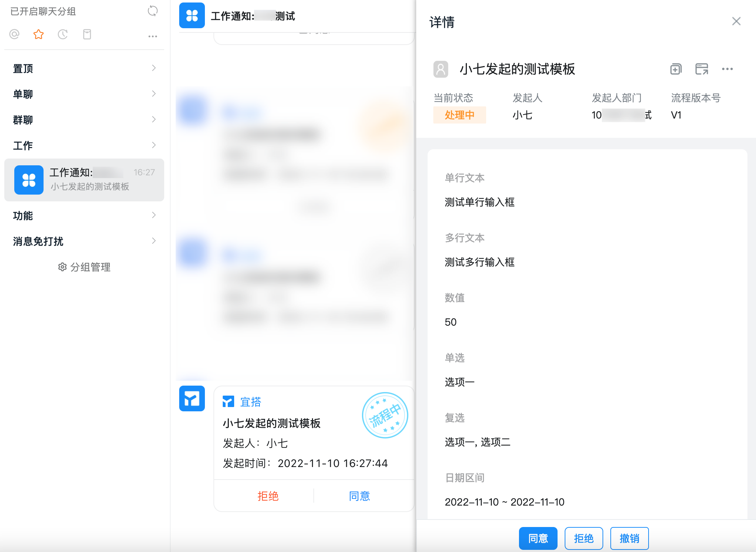Click the refresh chat grouping icon
Viewport: 756px width, 552px height.
pyautogui.click(x=152, y=11)
